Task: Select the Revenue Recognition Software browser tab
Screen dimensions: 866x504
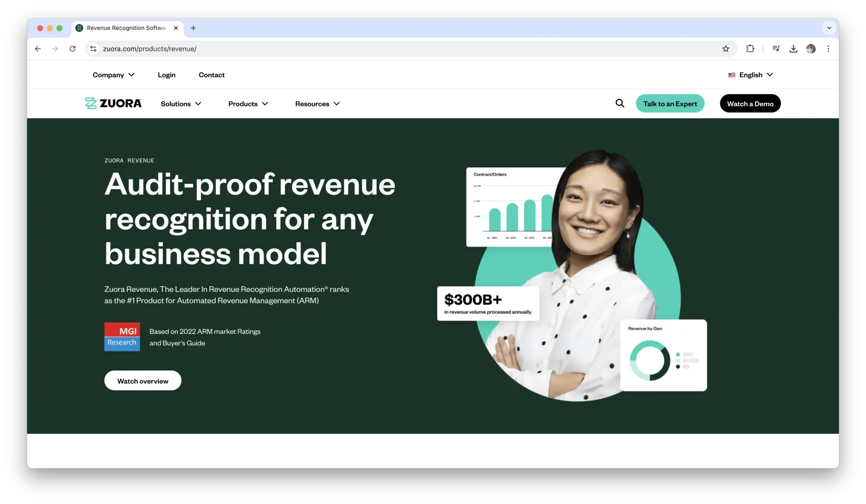Action: (127, 28)
